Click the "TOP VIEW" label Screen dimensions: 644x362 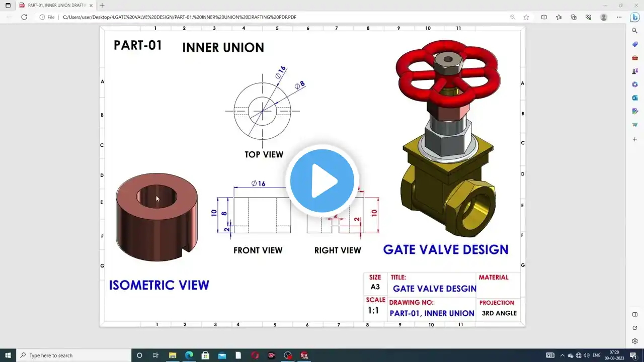click(264, 154)
